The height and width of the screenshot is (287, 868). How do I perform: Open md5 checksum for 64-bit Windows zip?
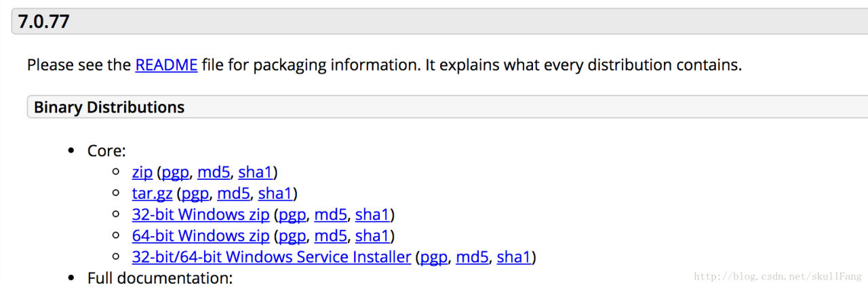tap(331, 236)
